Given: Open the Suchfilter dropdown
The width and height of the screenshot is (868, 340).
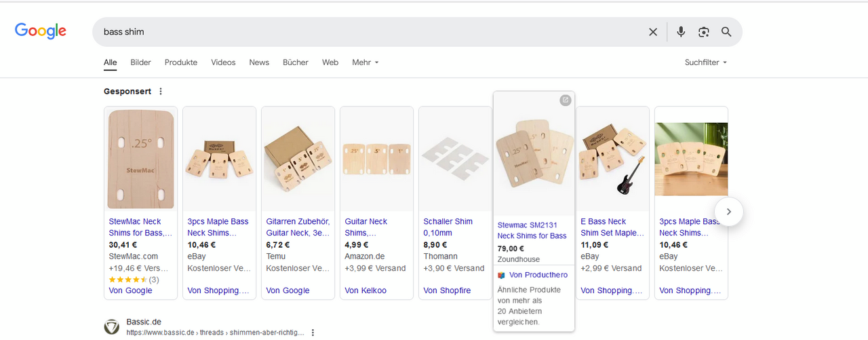Looking at the screenshot, I should (x=706, y=62).
